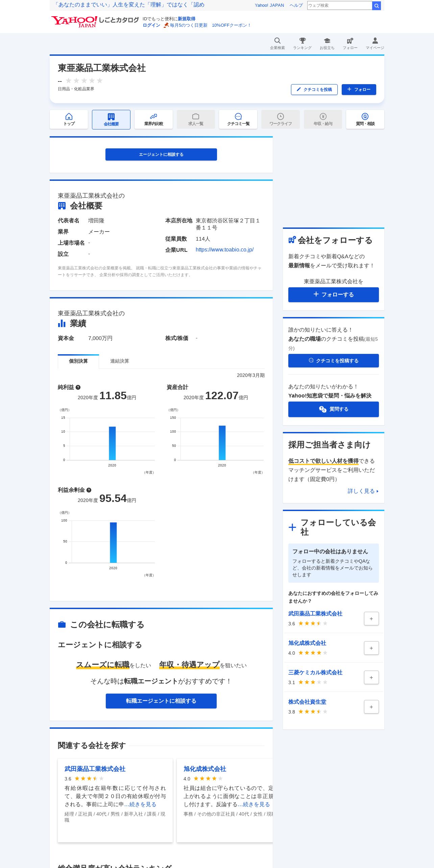Open the top banner headline link
The width and height of the screenshot is (434, 868).
tap(129, 5)
